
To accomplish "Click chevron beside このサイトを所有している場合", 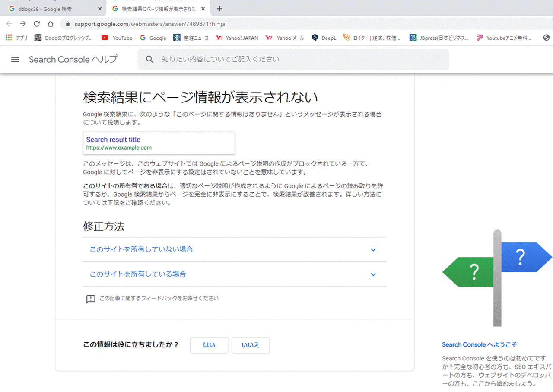I will point(373,274).
